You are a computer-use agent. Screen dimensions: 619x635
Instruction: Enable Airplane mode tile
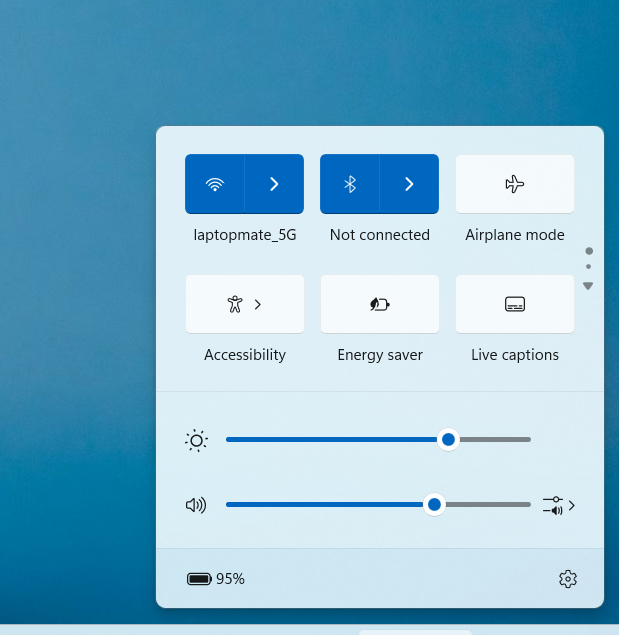[x=514, y=184]
